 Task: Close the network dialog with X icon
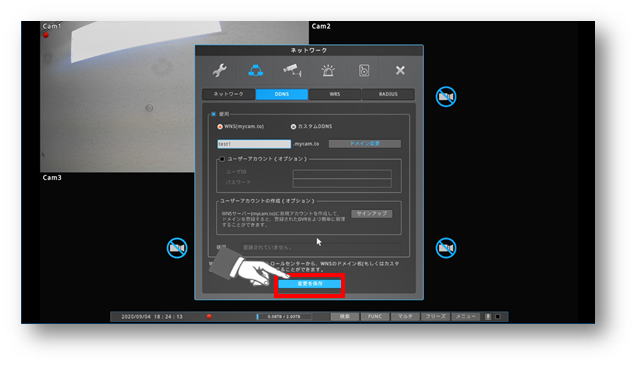coord(400,71)
